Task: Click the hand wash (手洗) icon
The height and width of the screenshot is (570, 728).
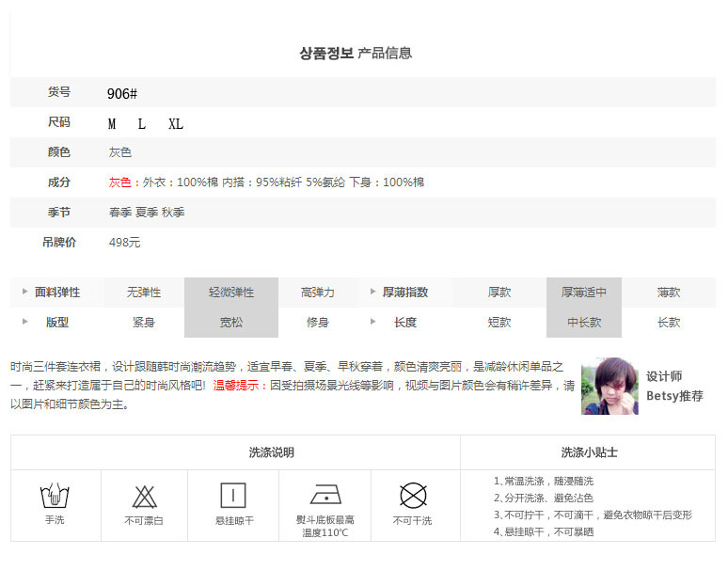Action: tap(55, 496)
